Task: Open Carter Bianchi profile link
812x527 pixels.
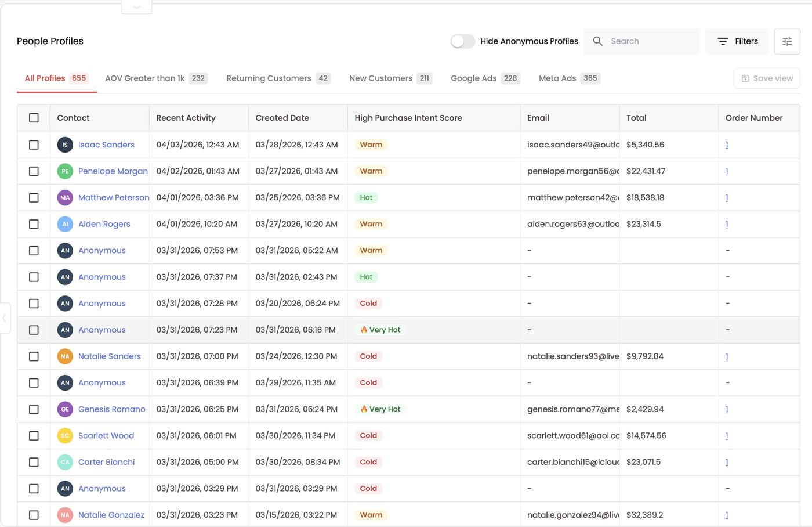Action: click(107, 462)
